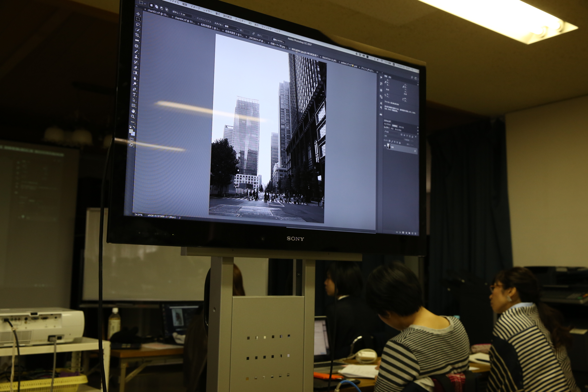Open the イメージ menu

point(195,8)
